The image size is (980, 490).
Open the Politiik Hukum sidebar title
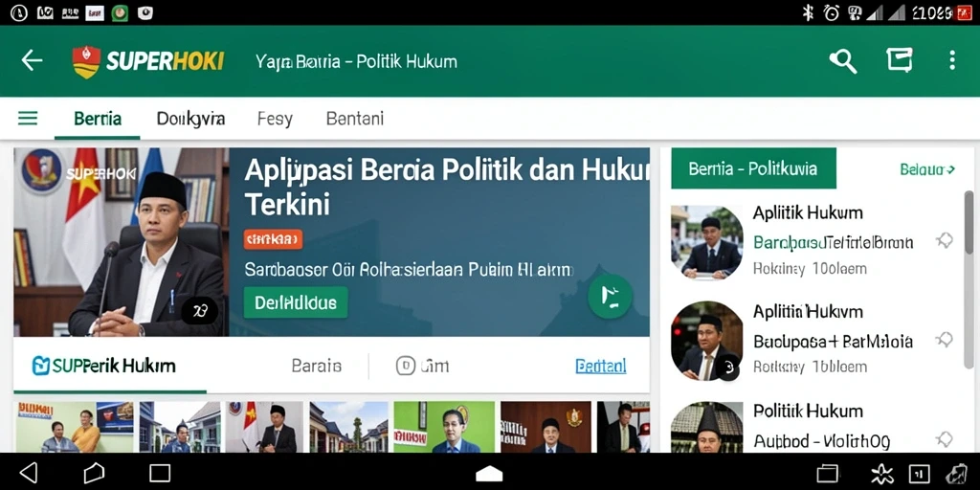tap(808, 411)
